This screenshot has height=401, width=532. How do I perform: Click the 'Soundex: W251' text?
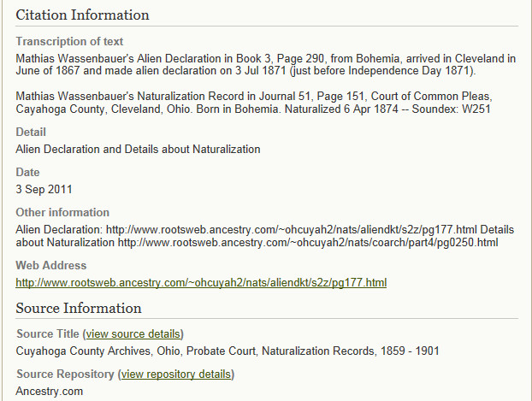pyautogui.click(x=451, y=109)
